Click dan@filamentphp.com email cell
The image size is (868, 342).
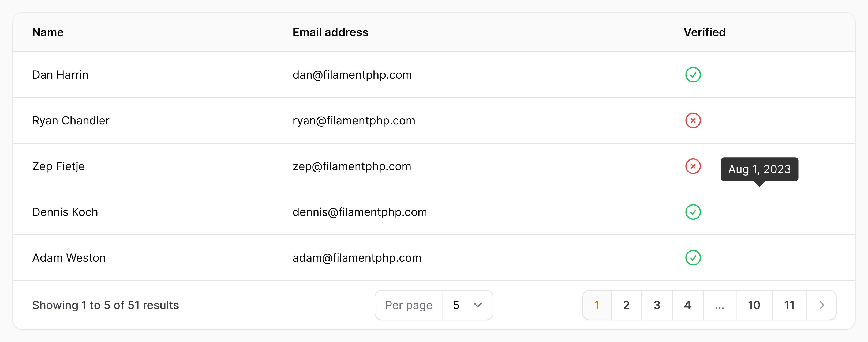pos(352,75)
